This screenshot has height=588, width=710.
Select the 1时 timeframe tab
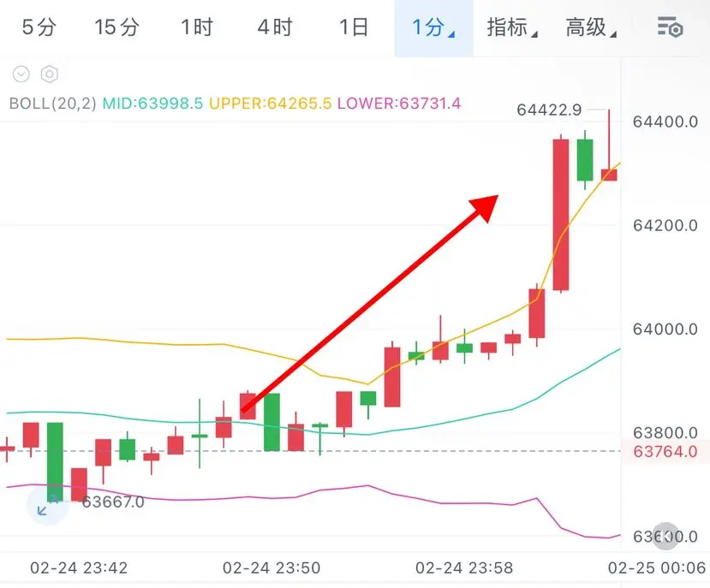[x=197, y=27]
